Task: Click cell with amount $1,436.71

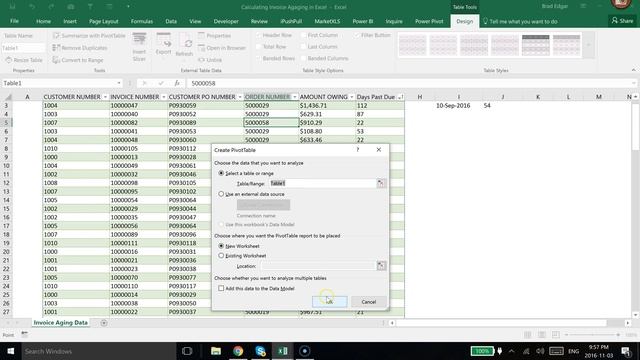Action: 327,105
